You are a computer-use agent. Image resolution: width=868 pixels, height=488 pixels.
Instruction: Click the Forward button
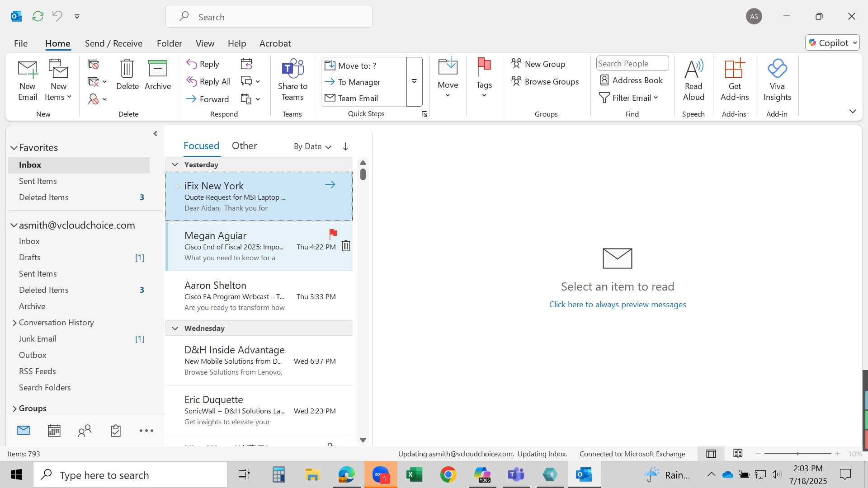208,99
